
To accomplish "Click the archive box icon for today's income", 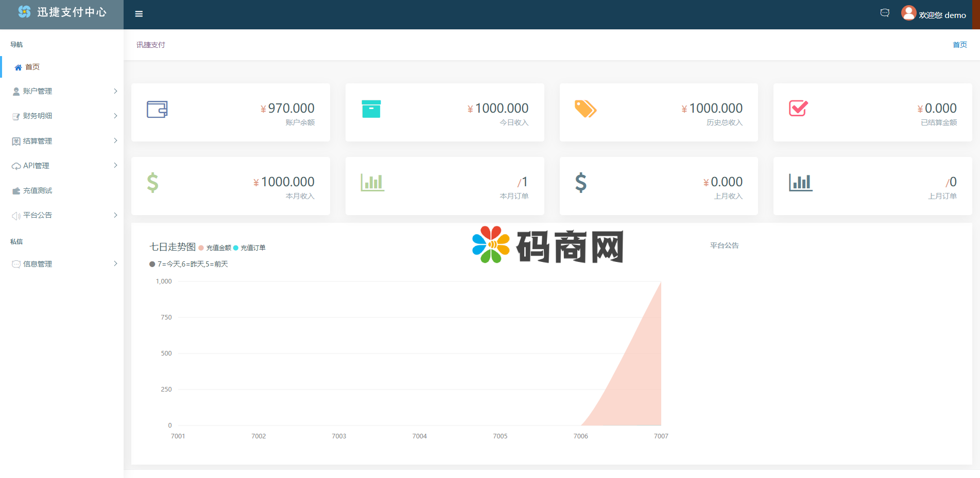I will pos(371,109).
